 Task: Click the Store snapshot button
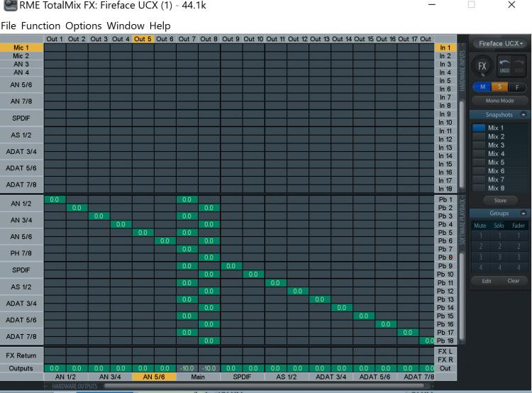pyautogui.click(x=500, y=201)
